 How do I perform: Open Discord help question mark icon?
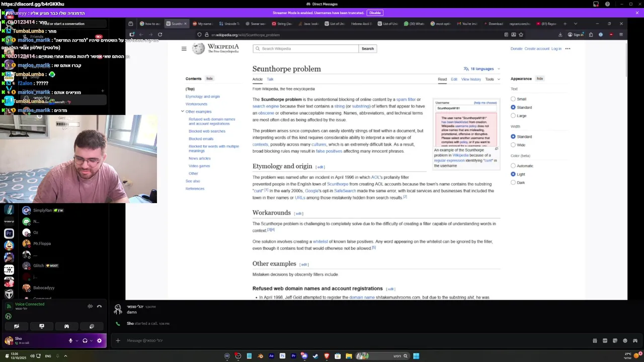pos(607,4)
